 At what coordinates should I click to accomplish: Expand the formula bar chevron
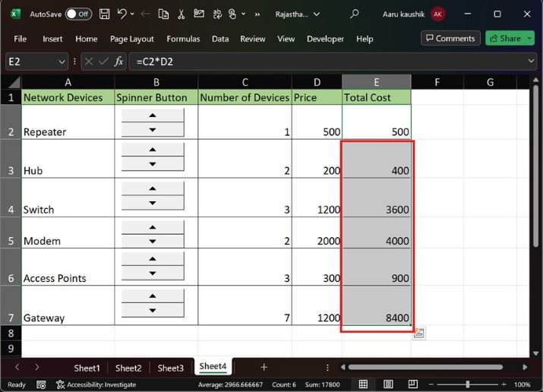(x=531, y=62)
